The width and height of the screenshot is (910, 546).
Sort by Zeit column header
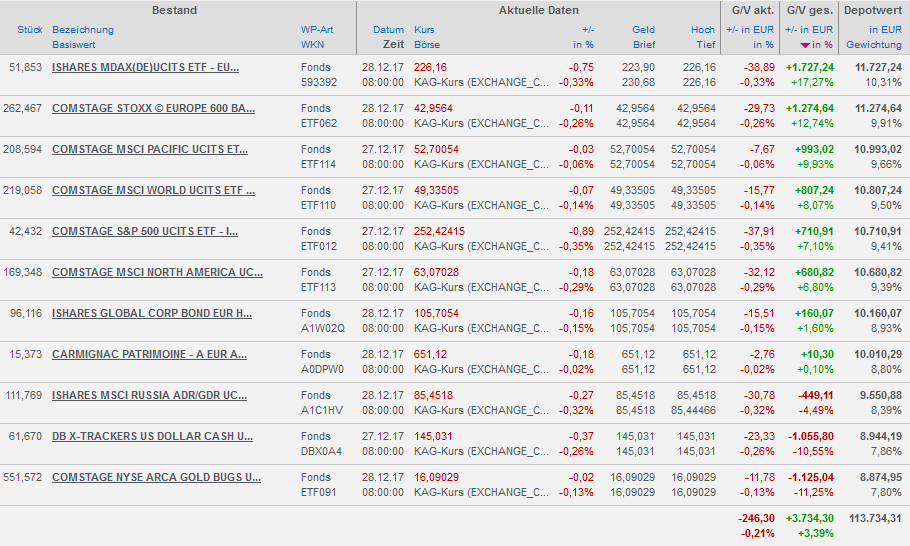[393, 45]
